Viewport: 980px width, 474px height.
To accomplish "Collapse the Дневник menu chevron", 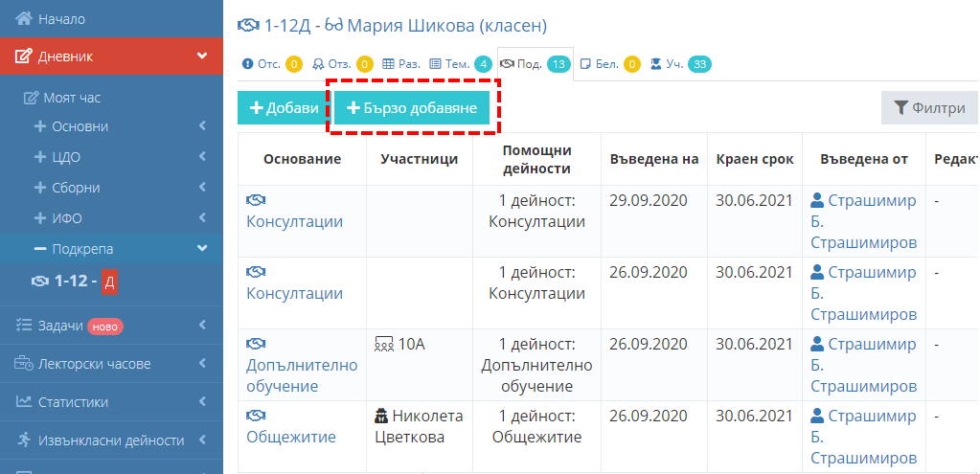I will click(x=202, y=56).
